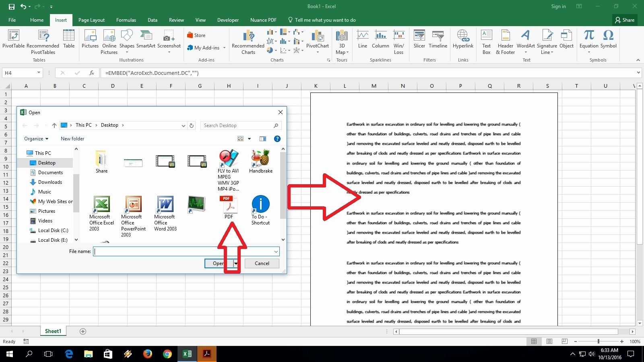Insert a Slicer

point(419,40)
